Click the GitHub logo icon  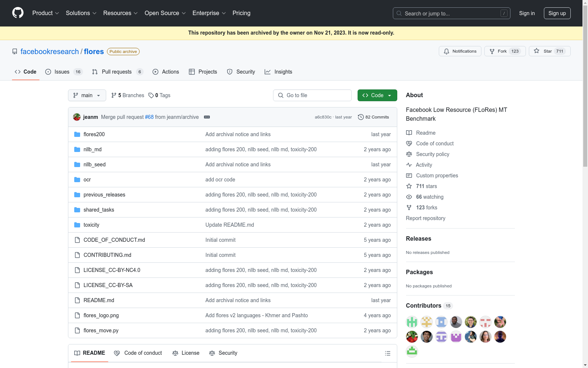[18, 13]
